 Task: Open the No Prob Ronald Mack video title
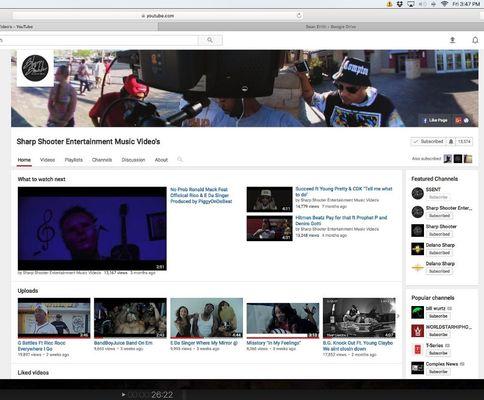(x=201, y=195)
